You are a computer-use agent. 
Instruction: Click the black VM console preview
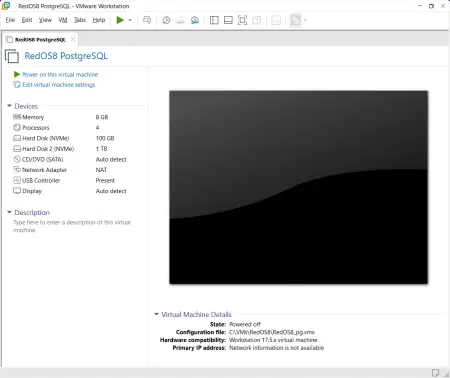298,187
